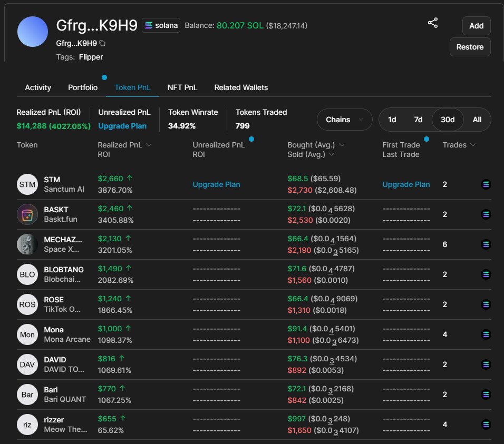Click Upgrade Plan in STM First Trade column
The height and width of the screenshot is (444, 504).
(x=406, y=184)
